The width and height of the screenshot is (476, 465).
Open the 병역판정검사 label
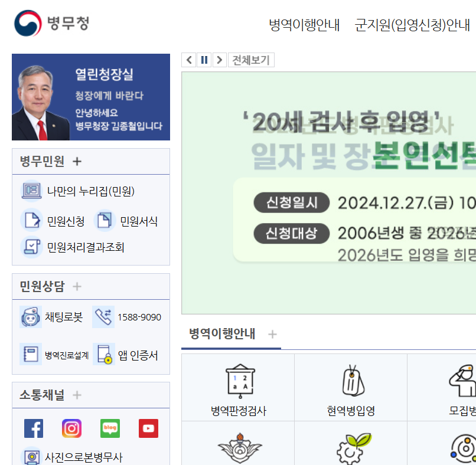click(239, 411)
